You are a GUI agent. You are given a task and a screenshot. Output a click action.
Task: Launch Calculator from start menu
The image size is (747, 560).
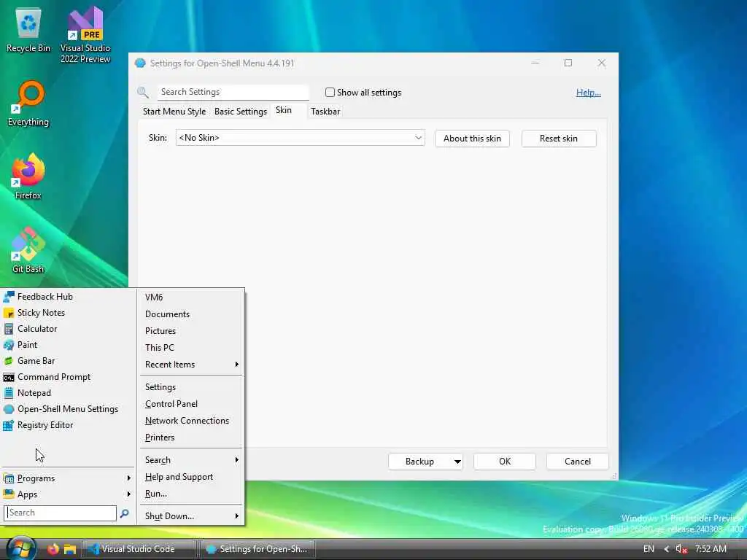68,329
